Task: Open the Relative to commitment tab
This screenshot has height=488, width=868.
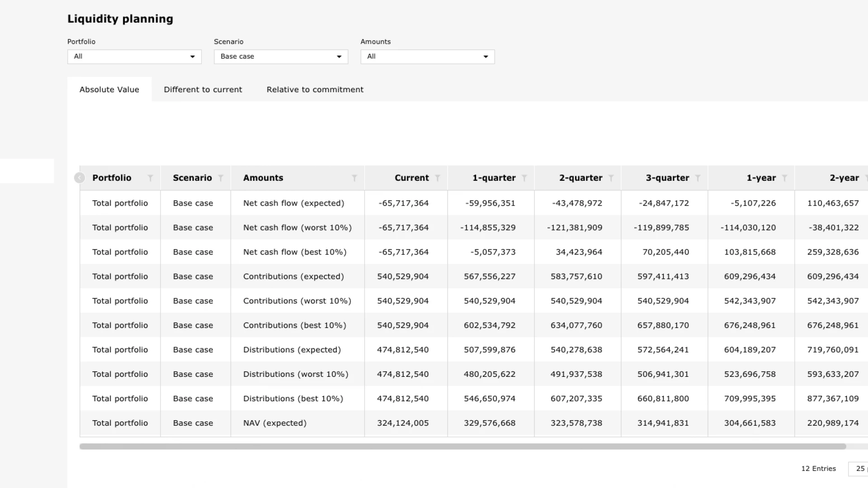Action: click(x=315, y=89)
